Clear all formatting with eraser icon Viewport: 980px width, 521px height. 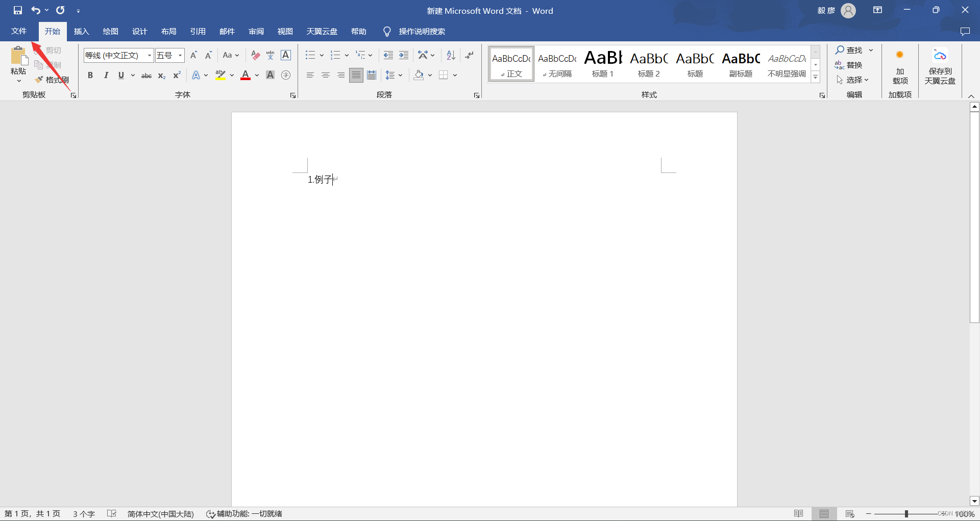pyautogui.click(x=256, y=55)
